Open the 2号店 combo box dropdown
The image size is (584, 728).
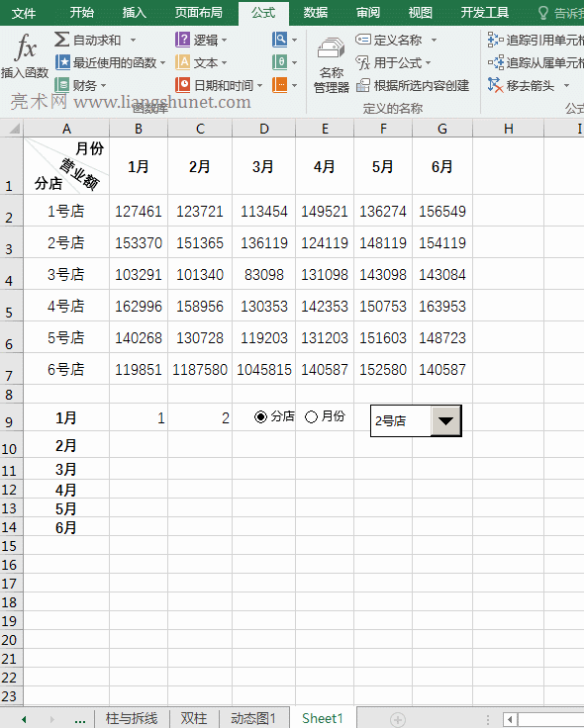tap(445, 420)
